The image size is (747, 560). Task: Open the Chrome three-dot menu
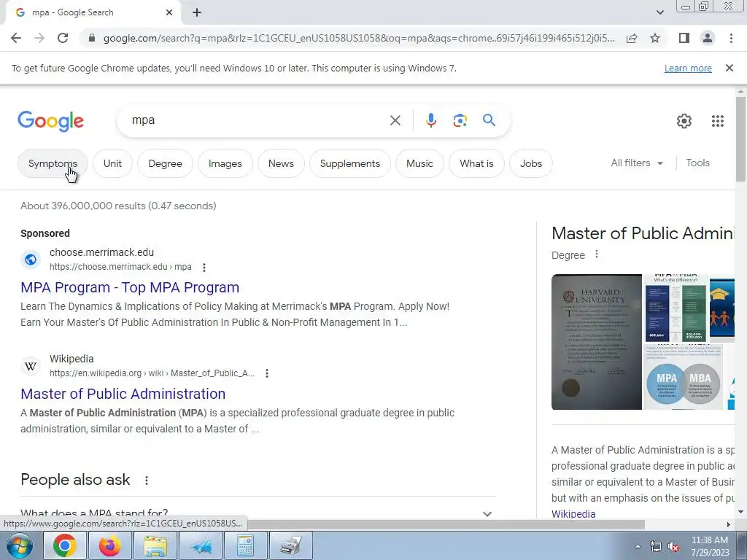coord(731,38)
